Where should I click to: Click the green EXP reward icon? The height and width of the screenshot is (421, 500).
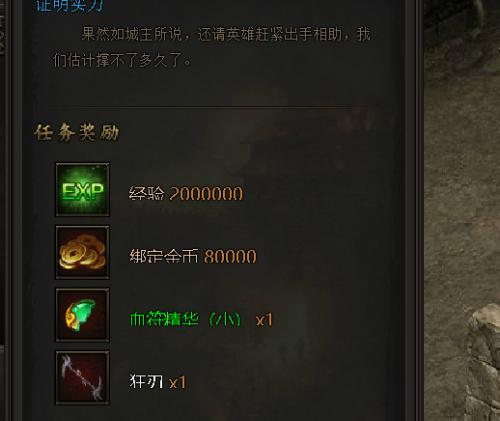coord(82,190)
